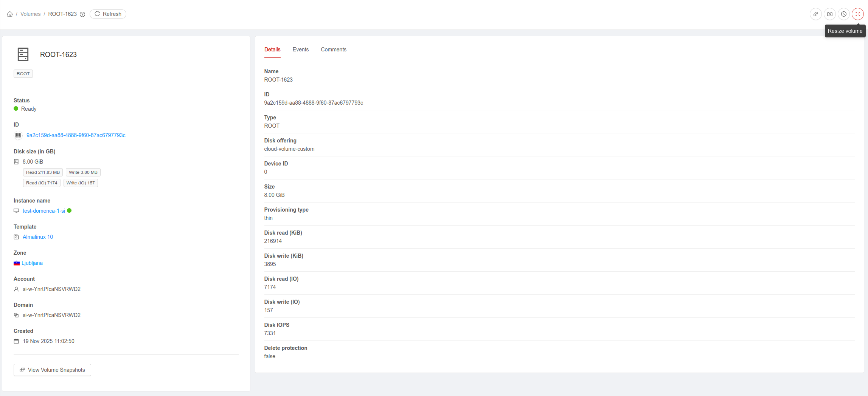Viewport: 868px width, 396px height.
Task: Open the test-domenca-1-si instance link
Action: (x=44, y=211)
